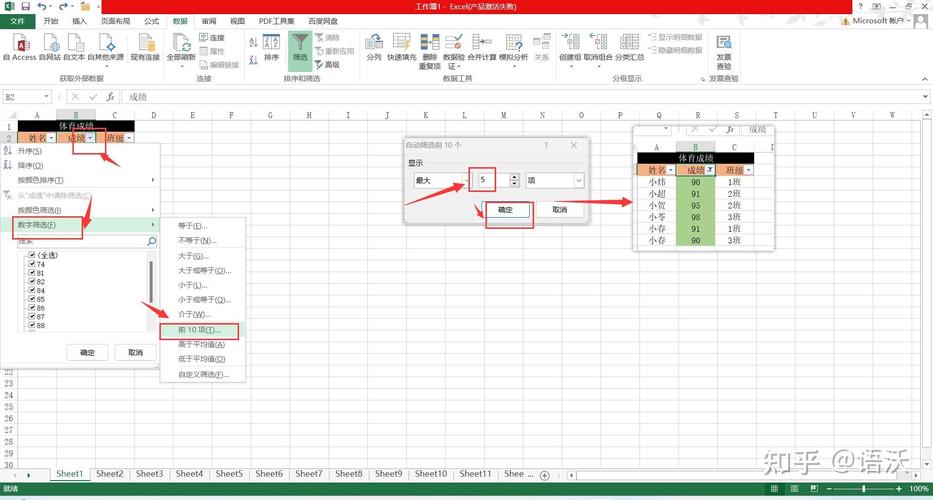Save the workbook via toolbar icon
Image resolution: width=933 pixels, height=500 pixels.
pyautogui.click(x=25, y=6)
